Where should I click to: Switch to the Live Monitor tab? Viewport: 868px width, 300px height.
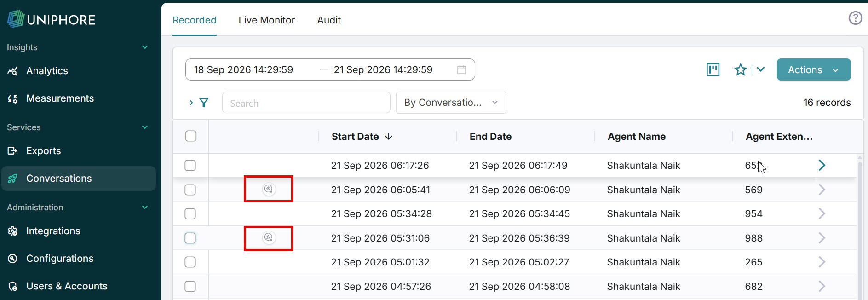266,20
